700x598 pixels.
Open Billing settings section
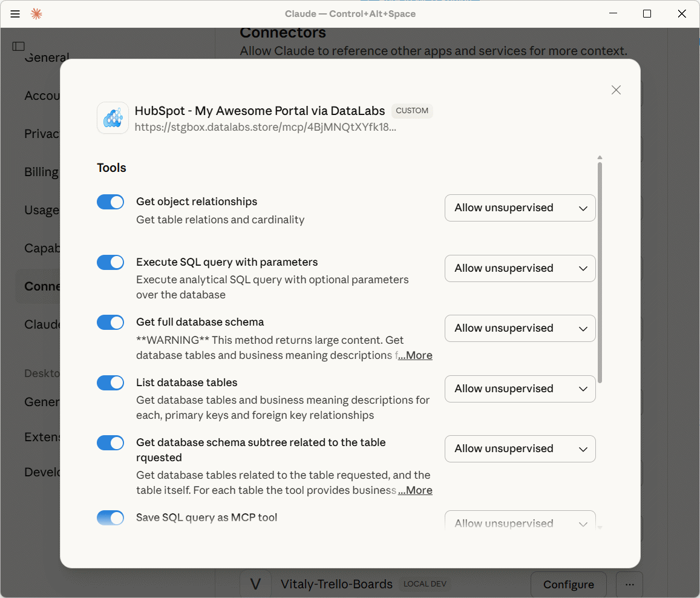(x=41, y=172)
